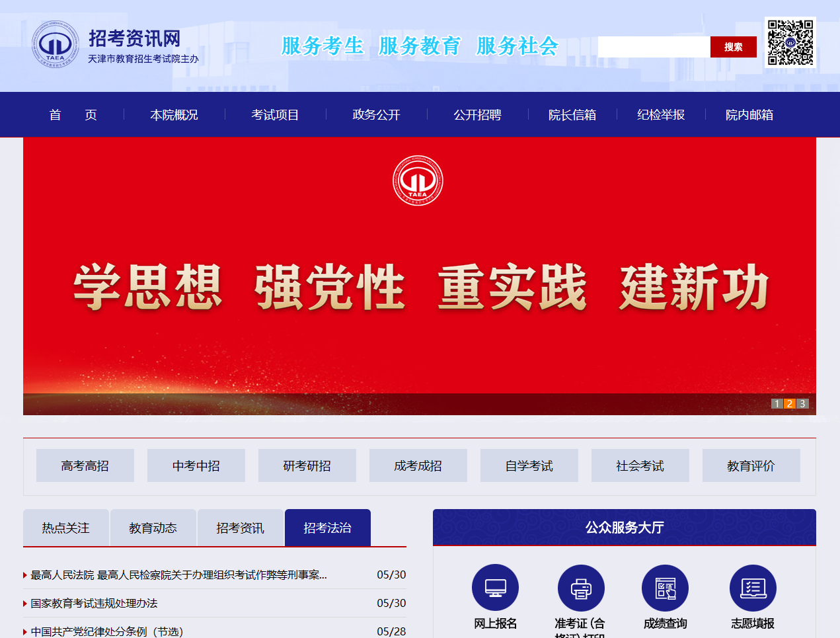This screenshot has height=638, width=840.
Task: Click the 志愿填报 laptop icon
Action: tap(752, 586)
